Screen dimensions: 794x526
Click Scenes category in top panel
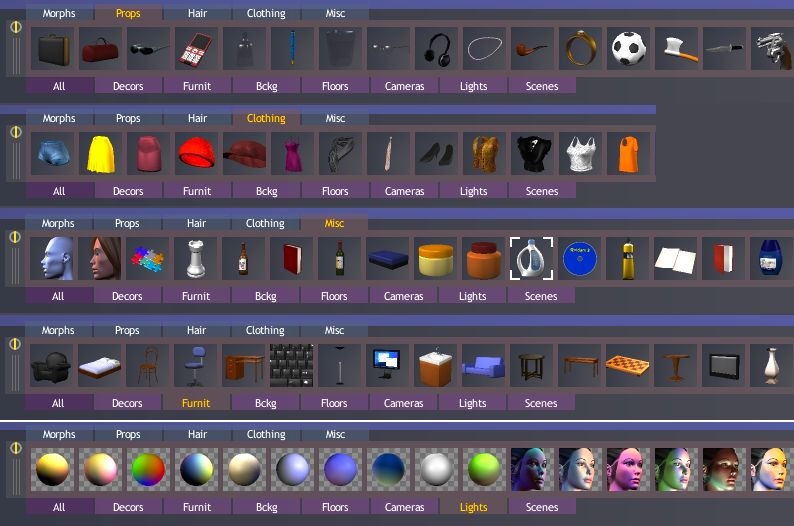point(542,86)
